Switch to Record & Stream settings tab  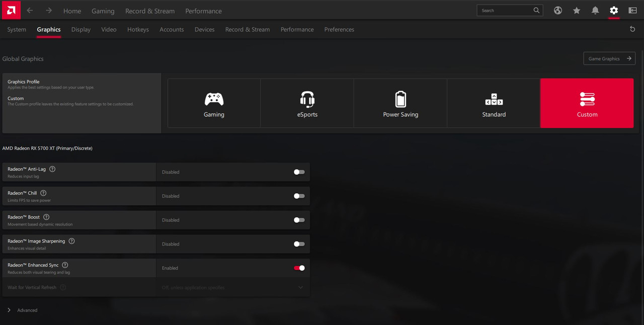click(248, 29)
